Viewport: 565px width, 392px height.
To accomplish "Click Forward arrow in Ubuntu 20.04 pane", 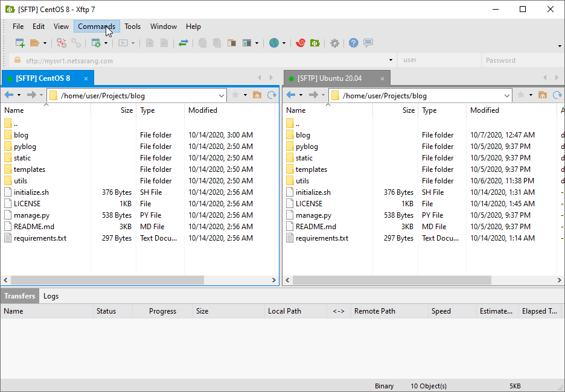I will [313, 95].
